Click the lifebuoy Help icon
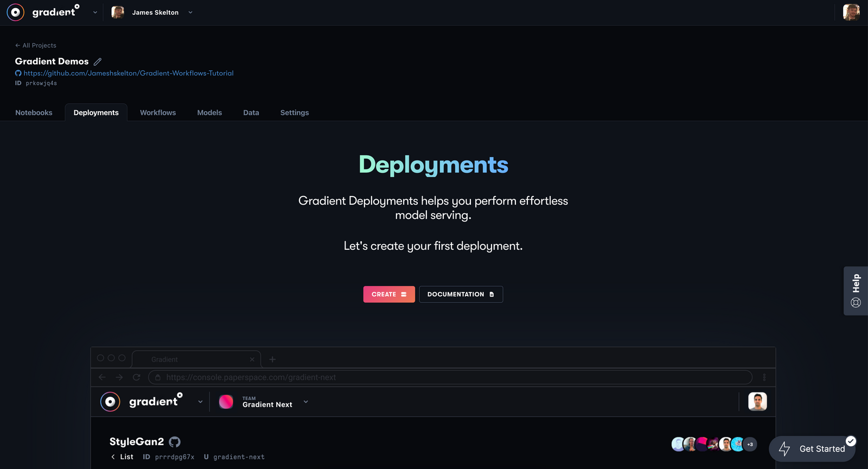This screenshot has width=868, height=469. [856, 303]
